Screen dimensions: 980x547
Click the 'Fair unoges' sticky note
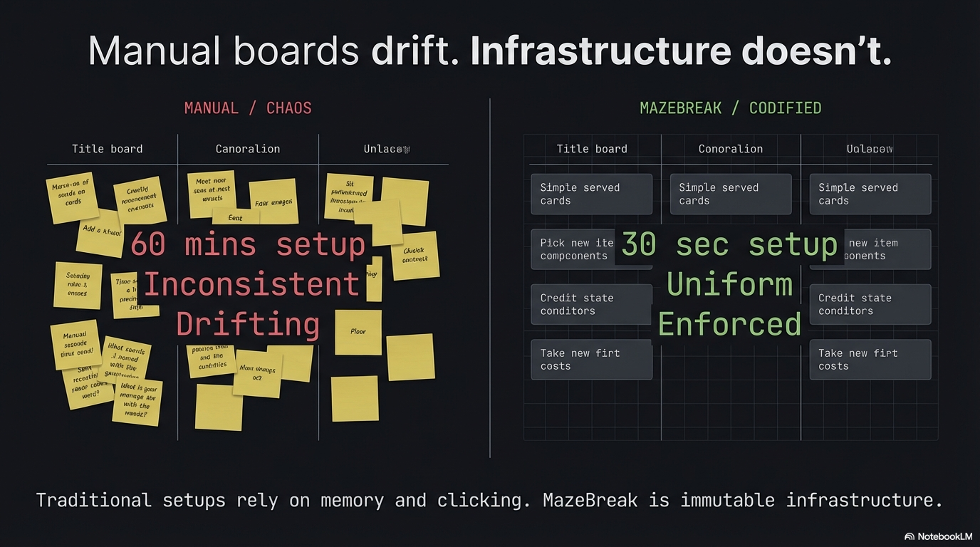point(274,202)
